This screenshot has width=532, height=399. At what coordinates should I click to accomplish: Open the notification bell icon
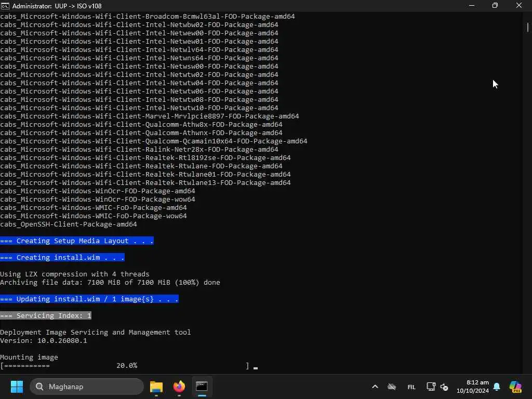tap(497, 387)
